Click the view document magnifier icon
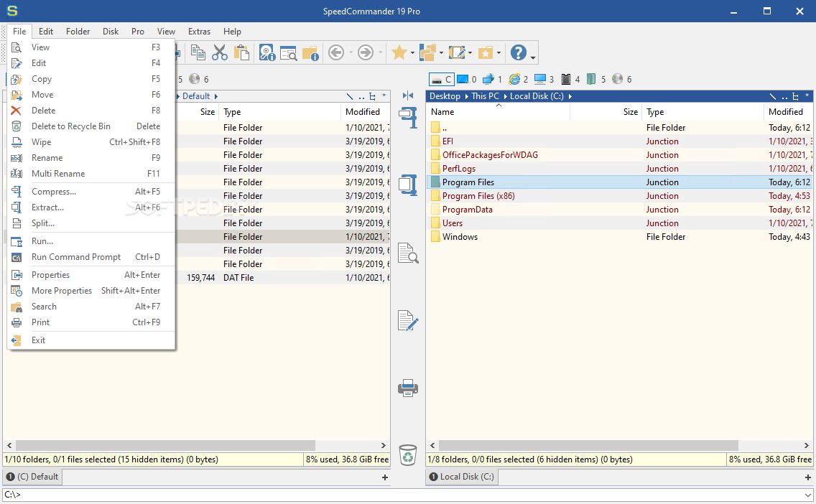Viewport: 816px width, 504px height. click(x=408, y=253)
